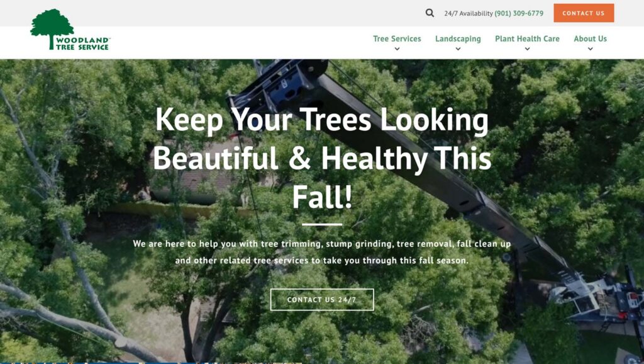The width and height of the screenshot is (644, 364).
Task: Expand chevron under Plant Health Care
Action: [x=527, y=49]
